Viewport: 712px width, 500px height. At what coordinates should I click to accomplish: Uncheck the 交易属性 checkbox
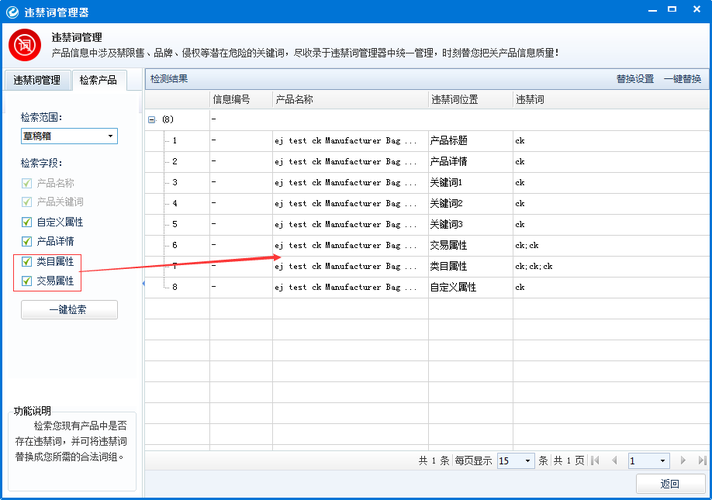(x=27, y=281)
